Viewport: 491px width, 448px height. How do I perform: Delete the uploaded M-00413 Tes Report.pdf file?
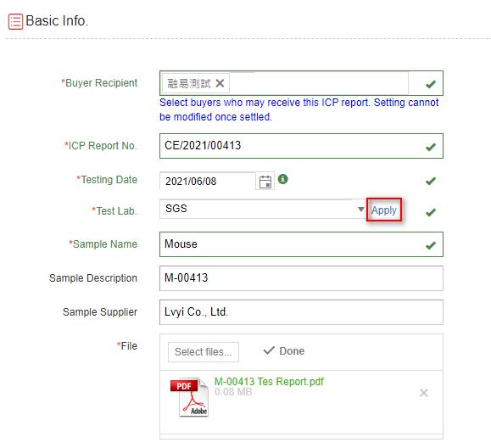point(424,393)
